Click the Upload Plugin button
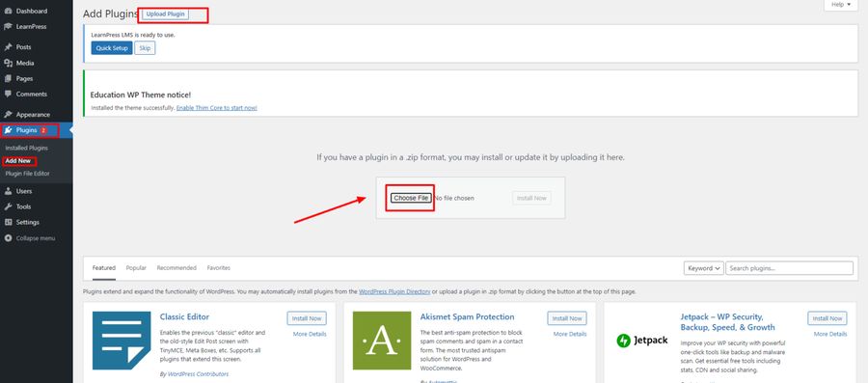The image size is (868, 383). coord(166,14)
